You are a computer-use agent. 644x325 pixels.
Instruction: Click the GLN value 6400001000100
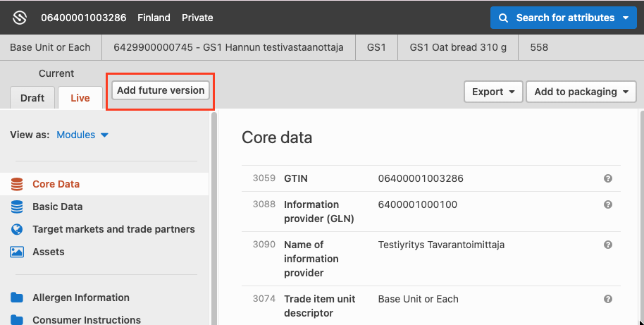point(417,204)
